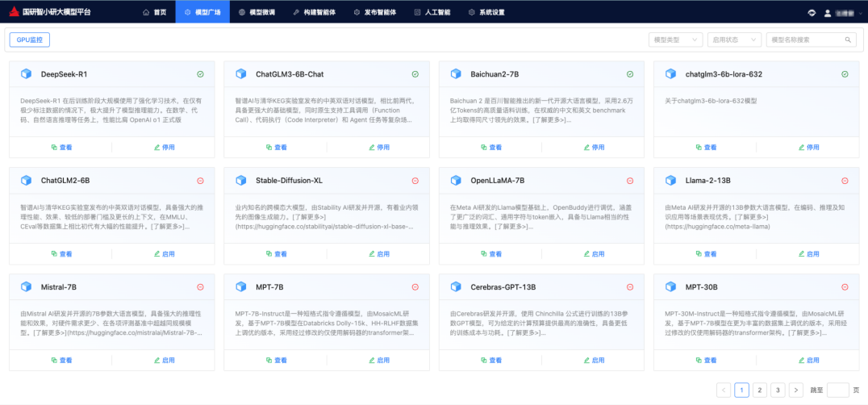Click the search magnifier icon
The height and width of the screenshot is (405, 868).
848,40
